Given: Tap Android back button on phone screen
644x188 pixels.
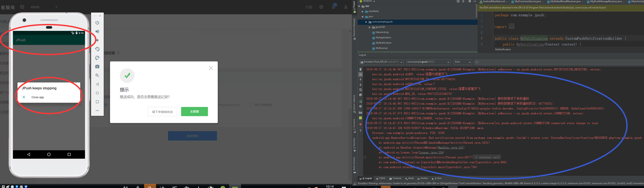Looking at the screenshot, I should [29, 154].
